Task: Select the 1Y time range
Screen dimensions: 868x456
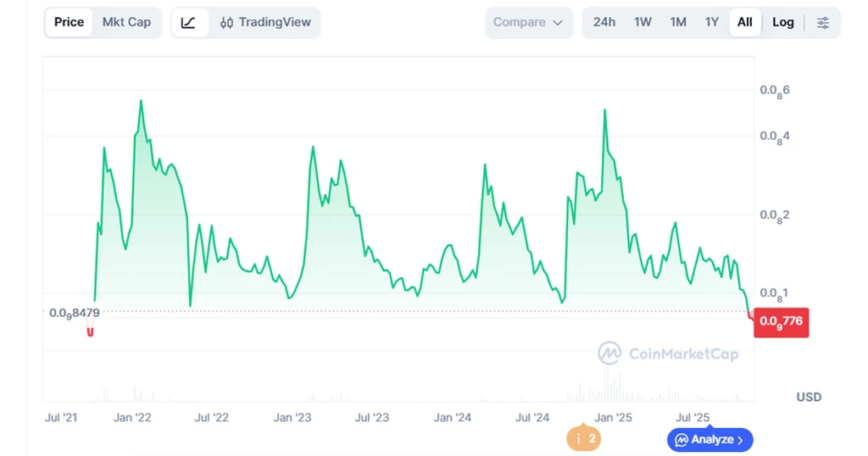Action: 711,23
